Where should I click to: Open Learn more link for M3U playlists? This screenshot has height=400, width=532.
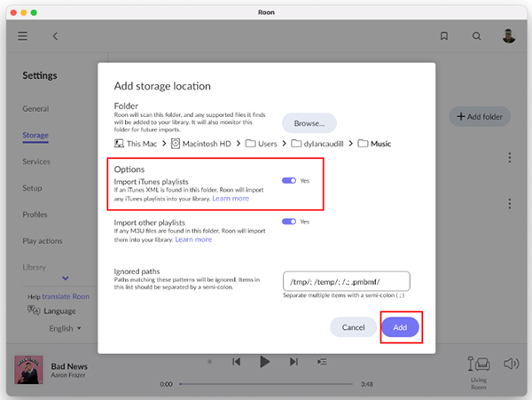coord(193,239)
